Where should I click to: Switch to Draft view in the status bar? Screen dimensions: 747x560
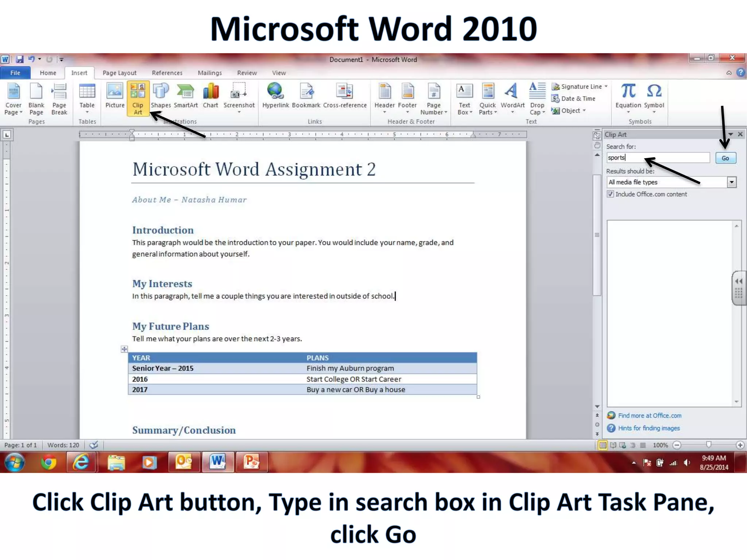coord(643,445)
